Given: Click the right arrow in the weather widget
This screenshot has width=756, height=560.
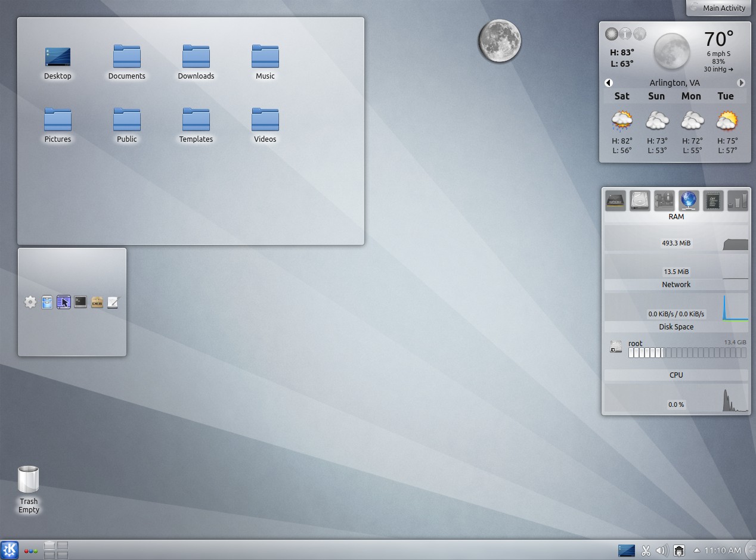Looking at the screenshot, I should point(742,83).
